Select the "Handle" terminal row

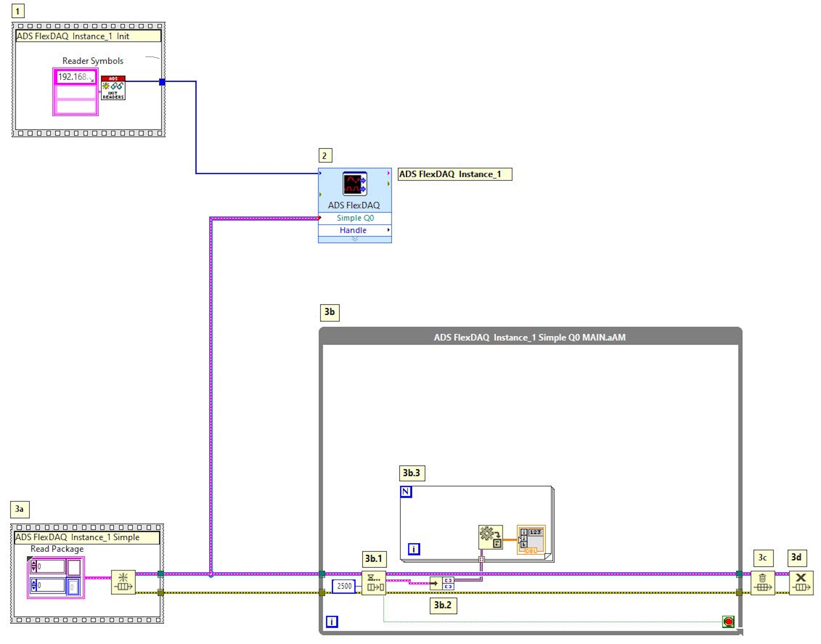coord(355,230)
